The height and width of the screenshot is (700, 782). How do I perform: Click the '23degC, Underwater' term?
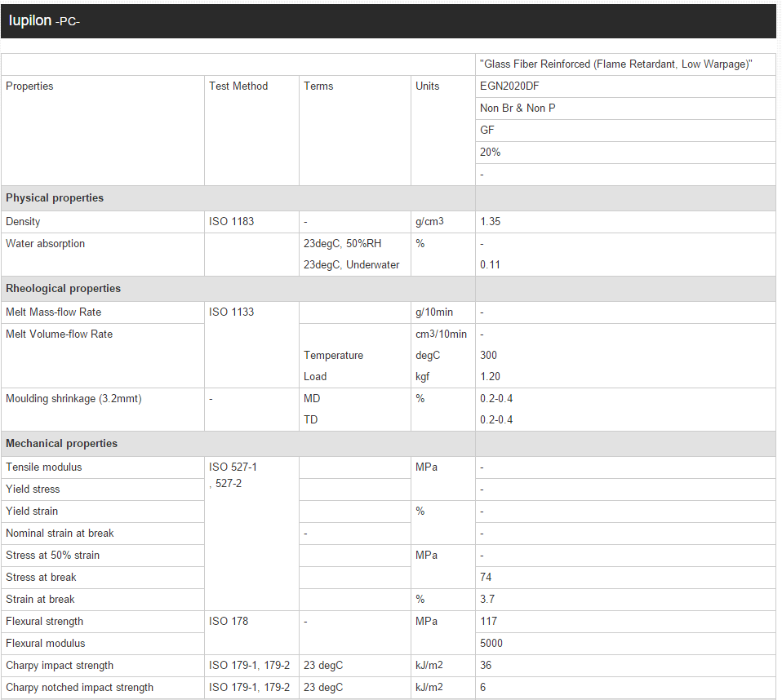(351, 264)
